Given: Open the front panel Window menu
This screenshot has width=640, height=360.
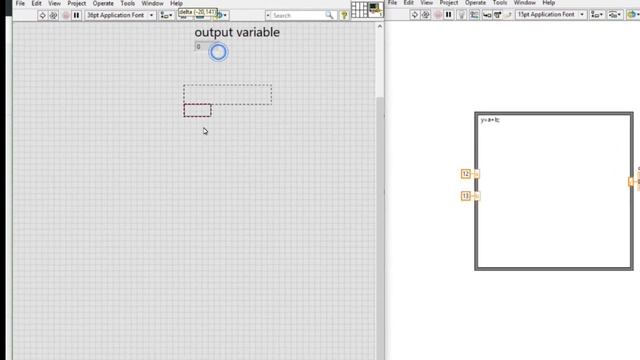Looking at the screenshot, I should coord(152,3).
